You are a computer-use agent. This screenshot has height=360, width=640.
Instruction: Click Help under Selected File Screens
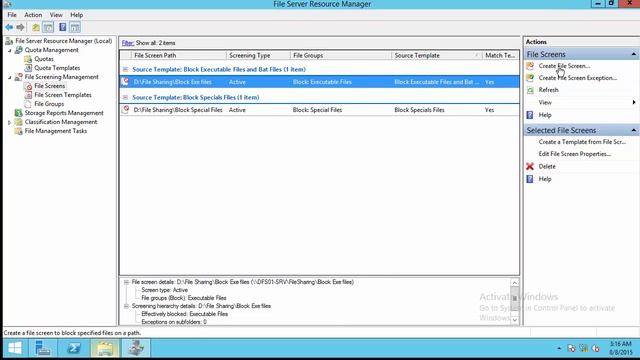(x=545, y=179)
